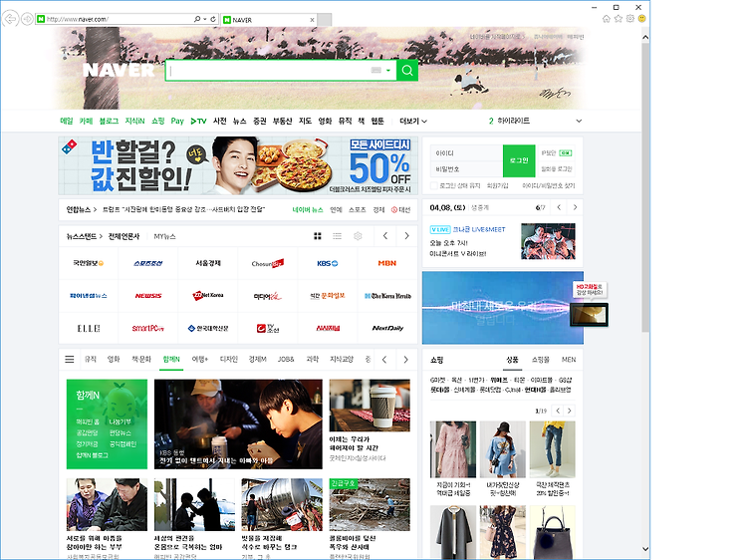Screen dimensions: 747x560
Task: Open the NEWSIS news logo
Action: tap(148, 296)
